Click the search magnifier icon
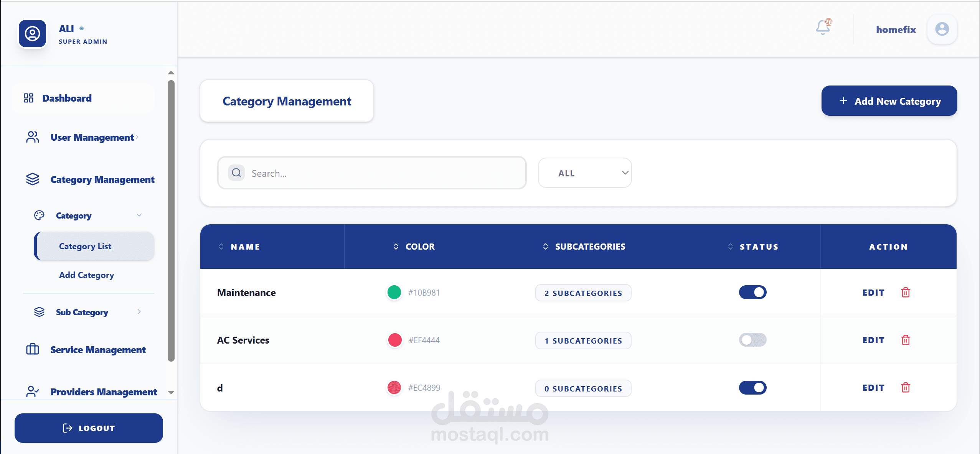The width and height of the screenshot is (980, 454). tap(236, 173)
